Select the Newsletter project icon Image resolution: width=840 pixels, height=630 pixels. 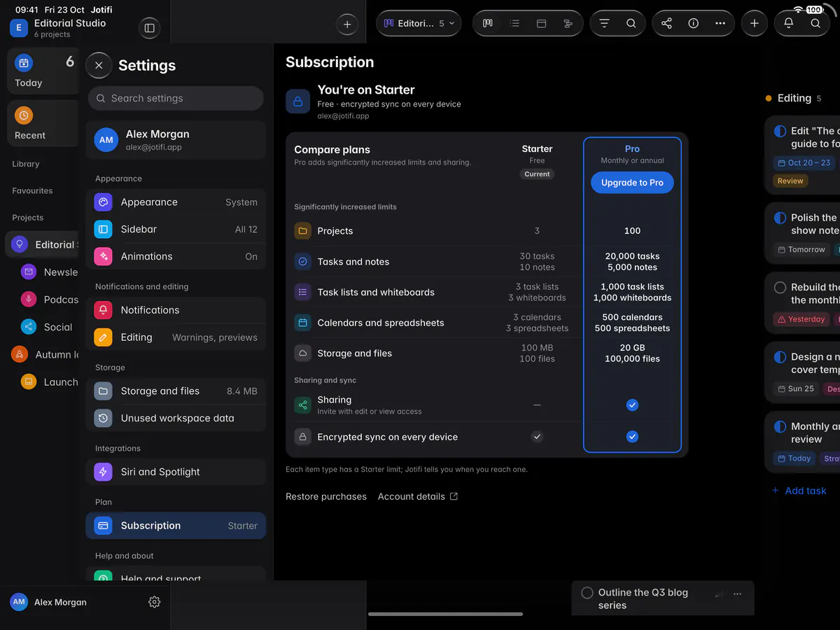coord(29,272)
